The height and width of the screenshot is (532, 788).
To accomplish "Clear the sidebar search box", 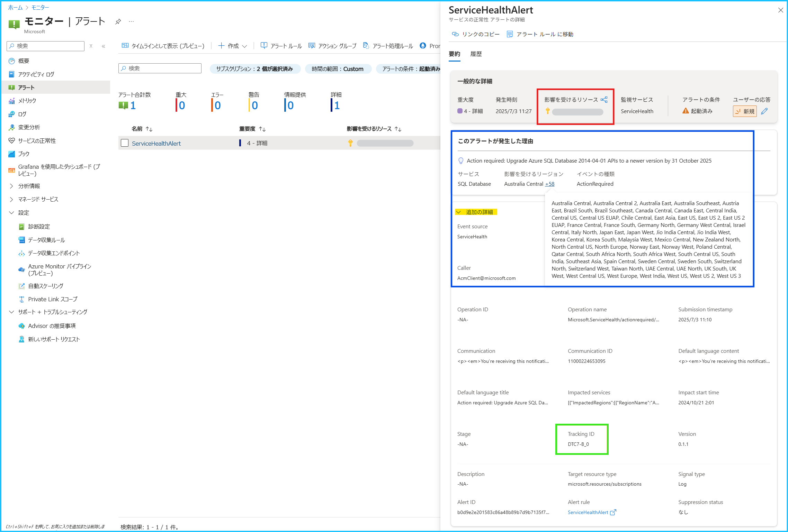I will point(91,46).
